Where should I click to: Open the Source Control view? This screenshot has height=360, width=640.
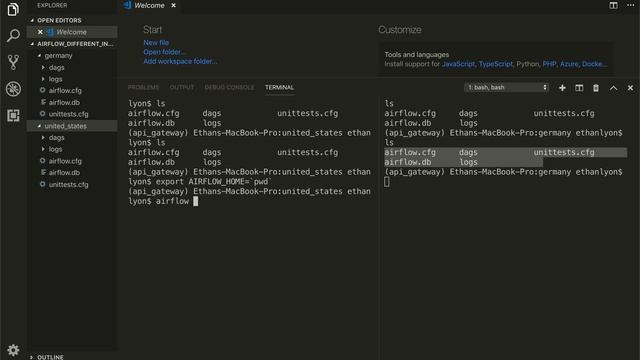tap(13, 62)
